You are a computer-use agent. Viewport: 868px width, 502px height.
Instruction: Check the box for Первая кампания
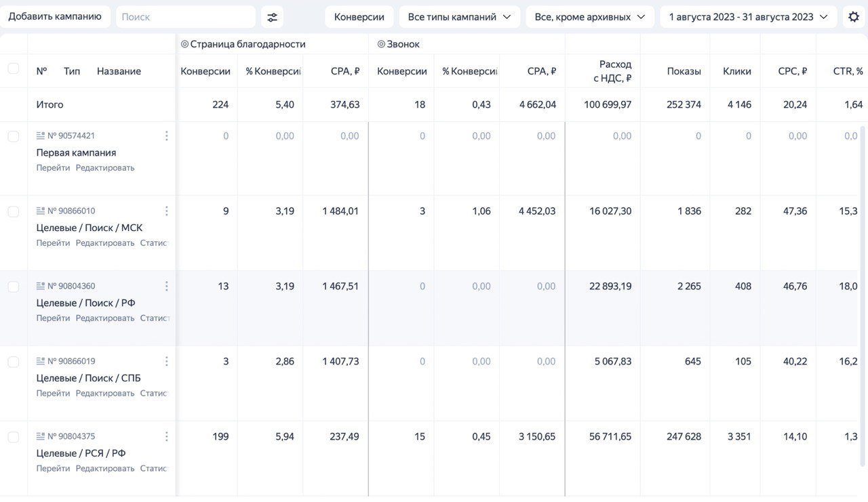(14, 136)
